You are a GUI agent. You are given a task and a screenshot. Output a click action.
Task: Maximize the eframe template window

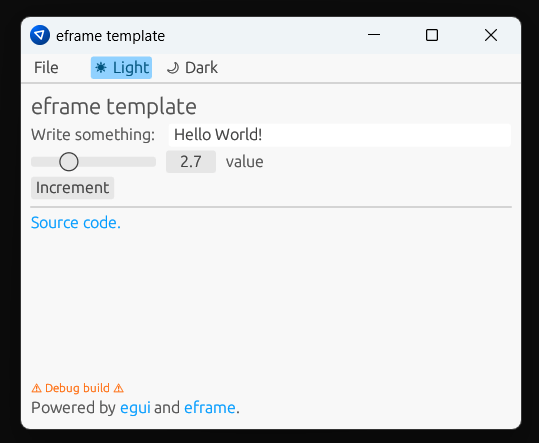coord(432,35)
